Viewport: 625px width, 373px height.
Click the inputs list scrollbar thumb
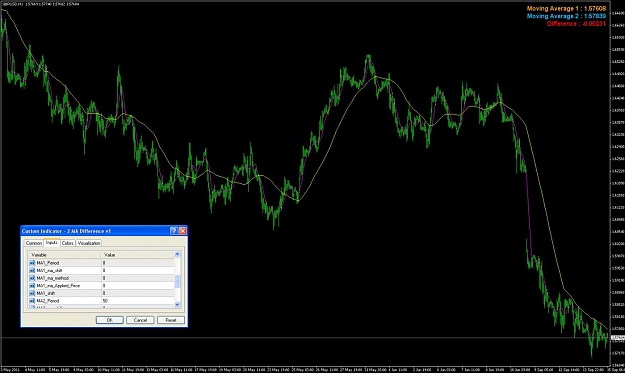pyautogui.click(x=177, y=282)
